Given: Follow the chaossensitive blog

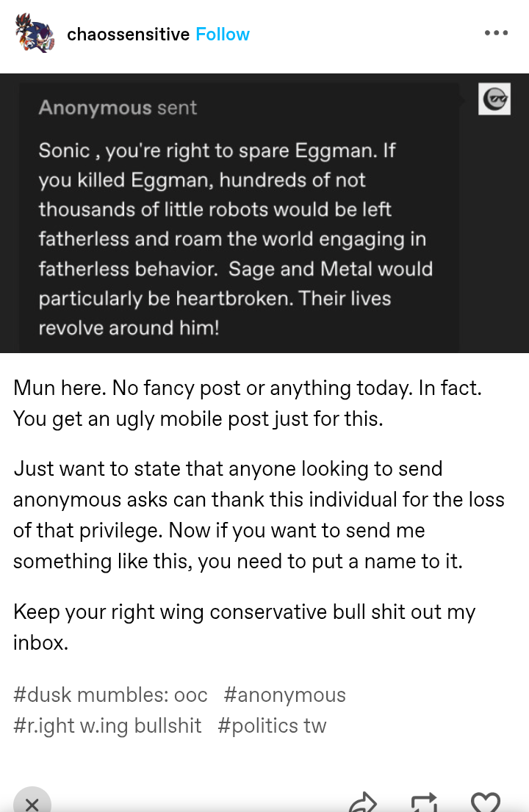Looking at the screenshot, I should tap(223, 35).
